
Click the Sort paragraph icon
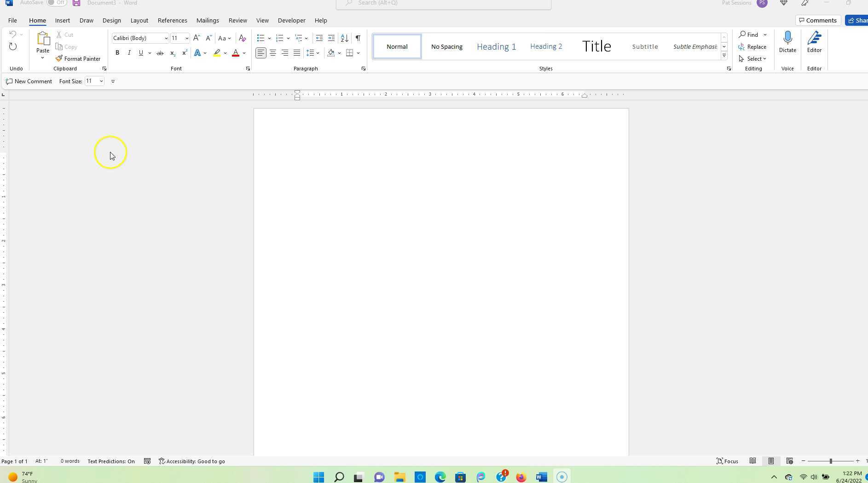tap(344, 38)
